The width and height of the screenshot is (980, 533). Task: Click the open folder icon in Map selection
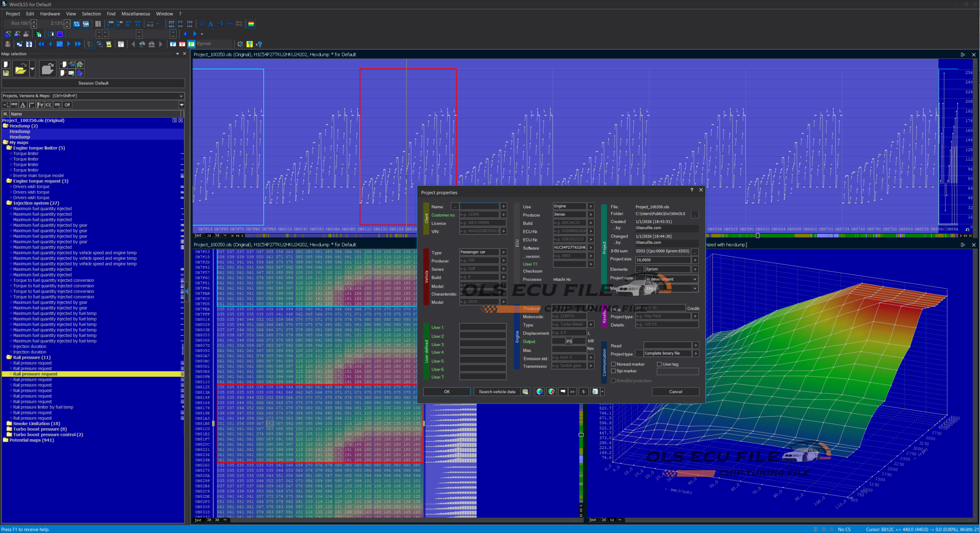[20, 69]
